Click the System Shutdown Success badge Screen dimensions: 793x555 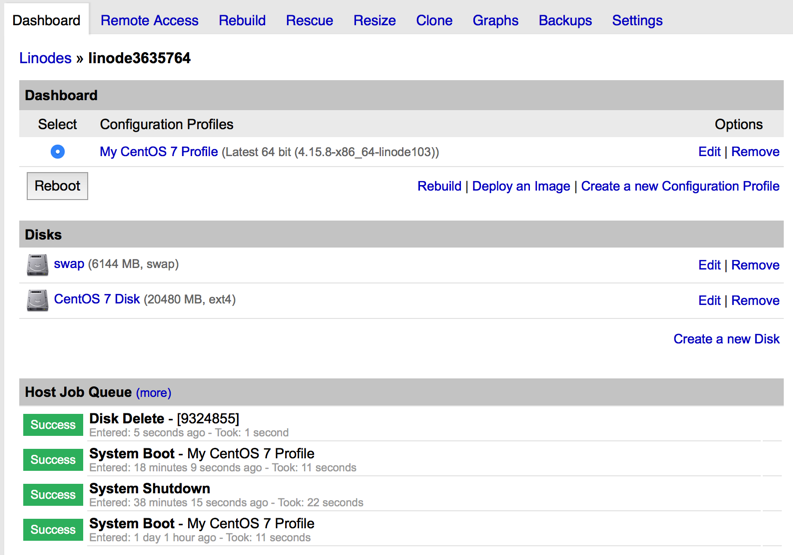coord(53,495)
